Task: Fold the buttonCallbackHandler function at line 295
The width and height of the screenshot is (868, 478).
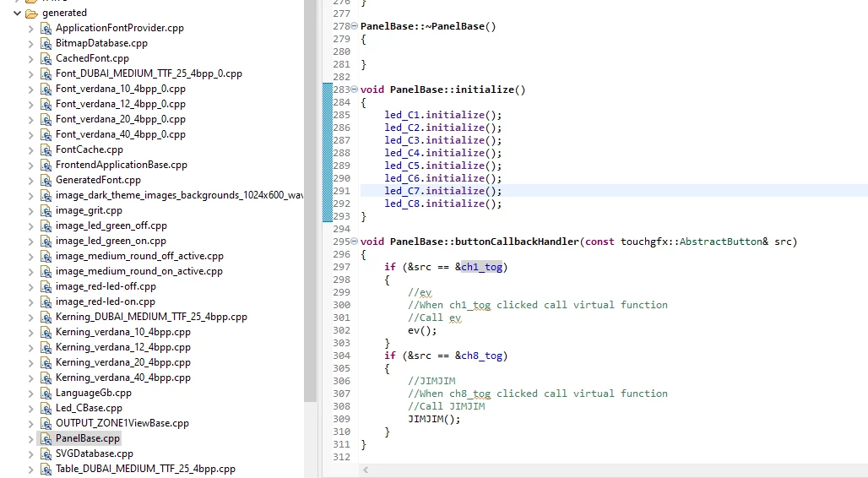Action: tap(355, 242)
